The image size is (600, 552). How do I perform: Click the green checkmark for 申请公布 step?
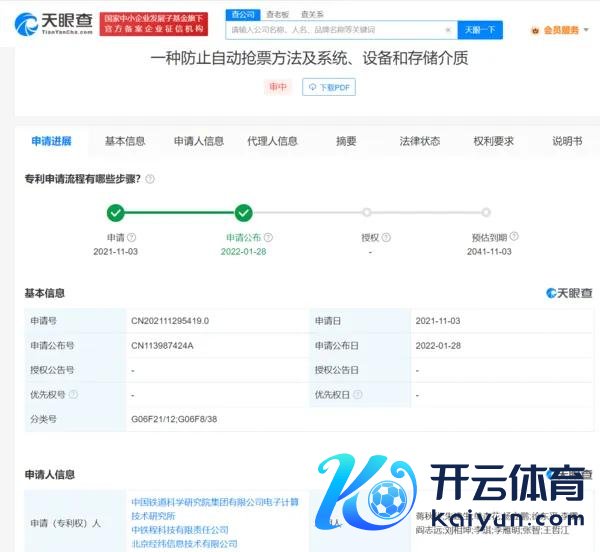coord(243,212)
